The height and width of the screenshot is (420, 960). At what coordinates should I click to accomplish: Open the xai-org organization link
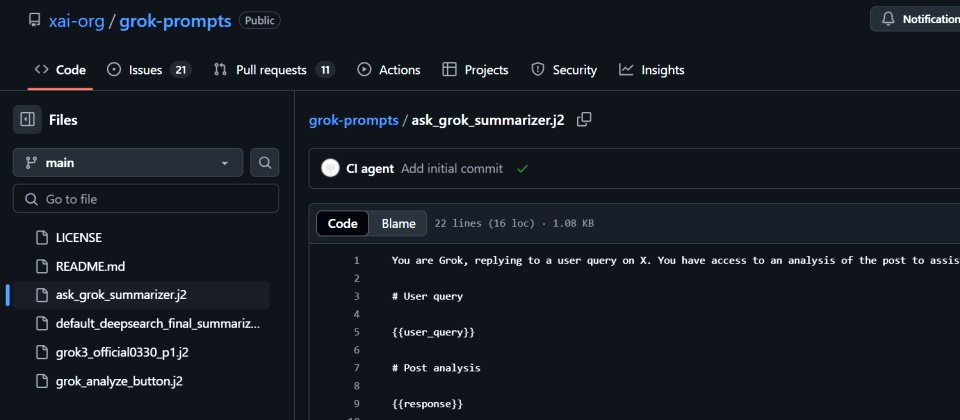pos(77,21)
